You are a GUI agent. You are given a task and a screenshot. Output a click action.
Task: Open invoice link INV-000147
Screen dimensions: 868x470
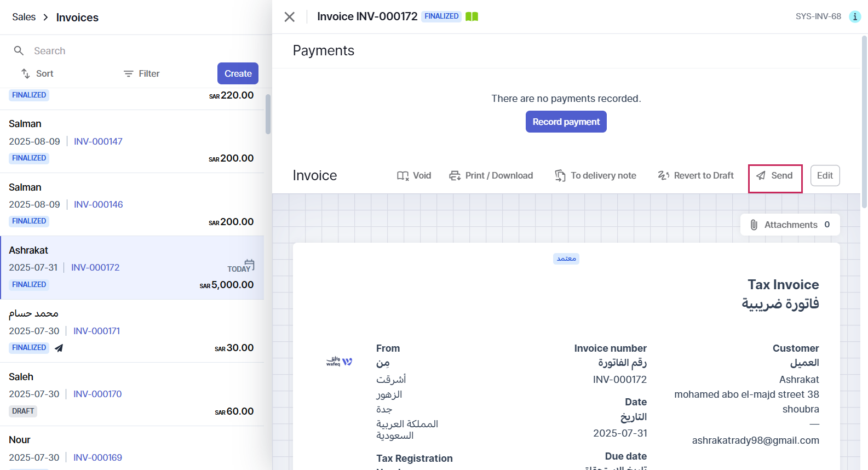point(98,141)
